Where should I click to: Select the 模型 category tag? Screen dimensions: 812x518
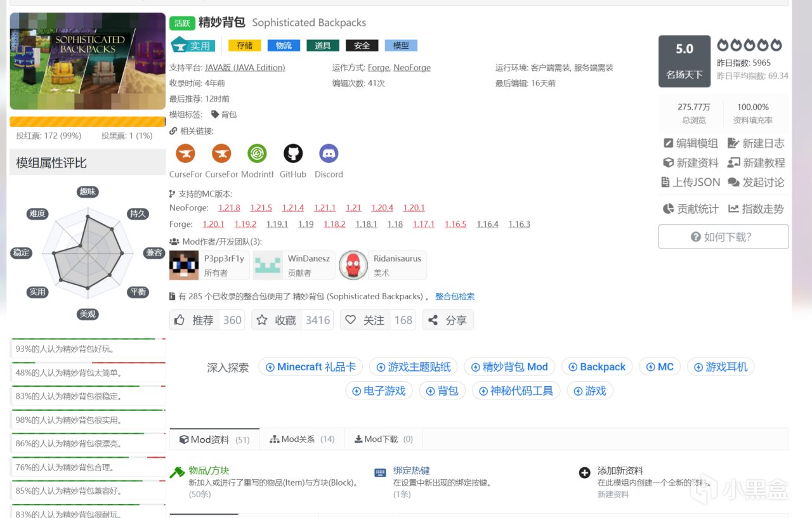(401, 46)
